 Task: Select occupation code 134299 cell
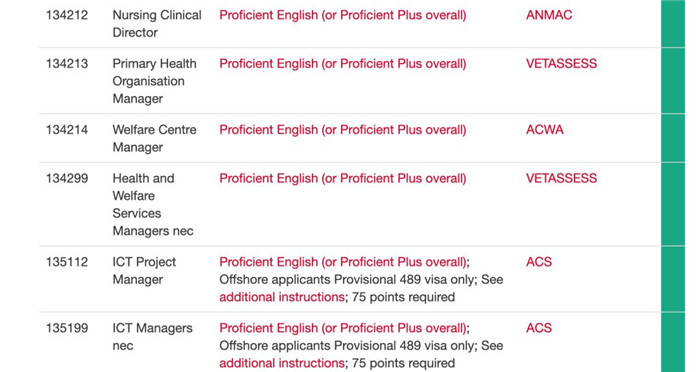point(67,179)
